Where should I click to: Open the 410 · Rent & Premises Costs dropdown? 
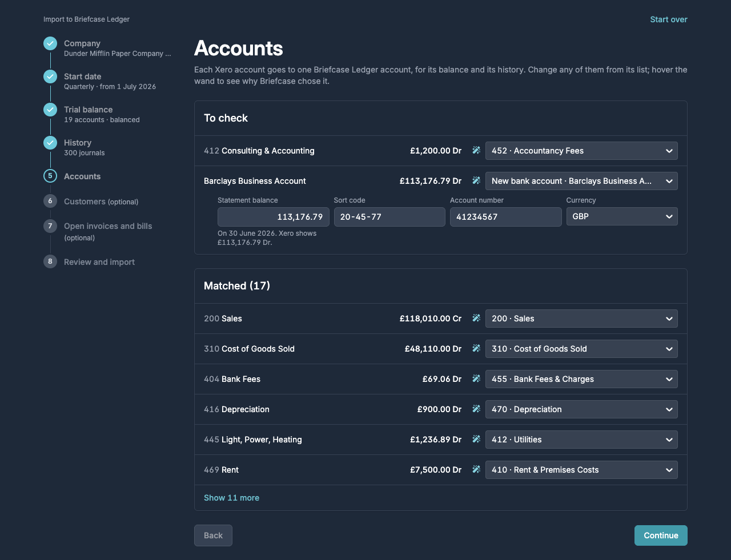pos(581,470)
